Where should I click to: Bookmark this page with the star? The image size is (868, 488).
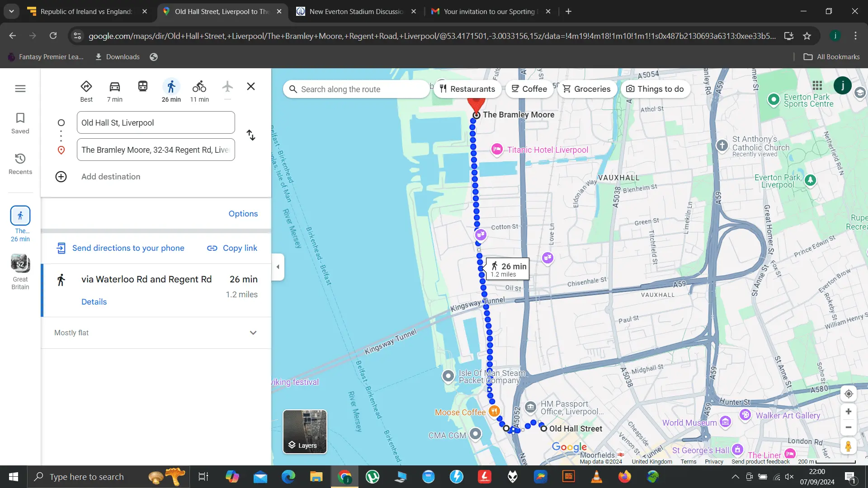click(807, 36)
